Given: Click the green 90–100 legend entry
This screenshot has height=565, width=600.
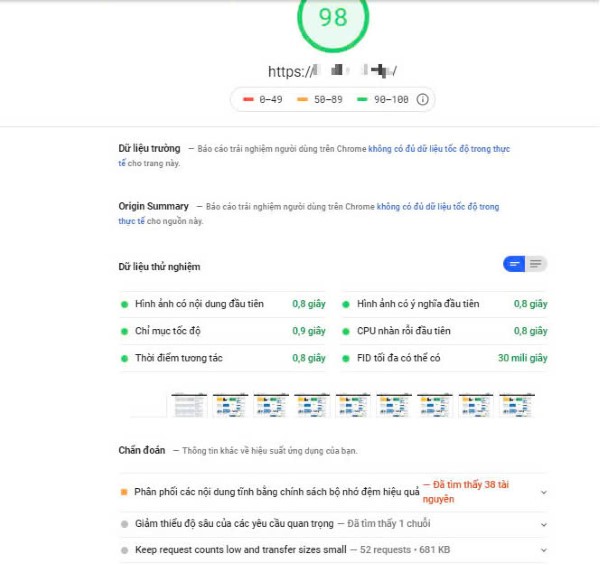Looking at the screenshot, I should 382,99.
